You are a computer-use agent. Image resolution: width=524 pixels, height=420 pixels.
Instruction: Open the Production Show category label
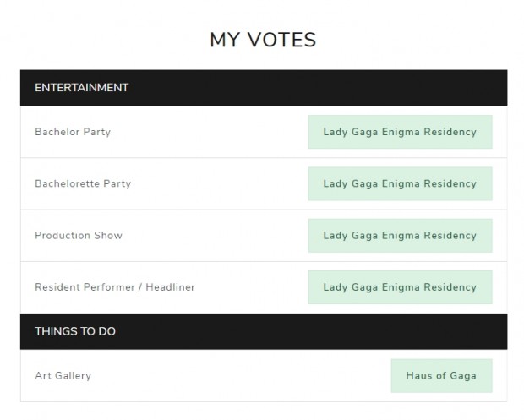click(x=79, y=236)
